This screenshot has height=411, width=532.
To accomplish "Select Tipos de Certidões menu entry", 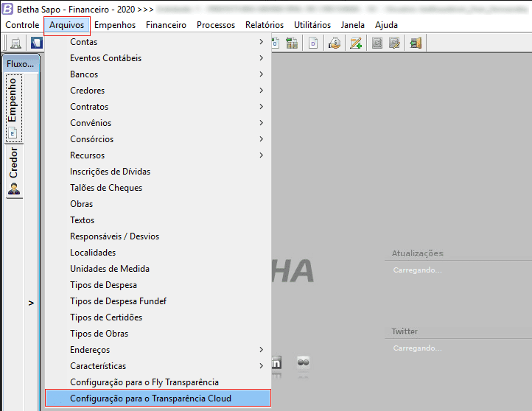I will (x=158, y=317).
